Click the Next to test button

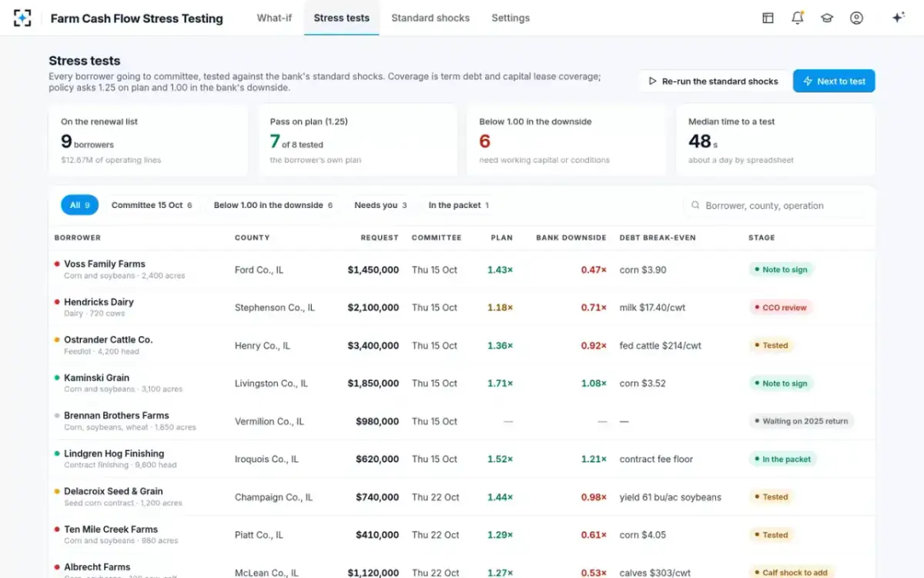coord(834,81)
